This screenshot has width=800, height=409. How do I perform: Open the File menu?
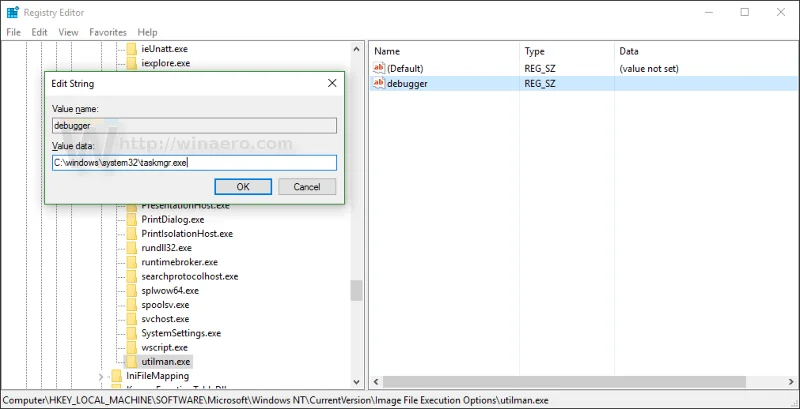pyautogui.click(x=13, y=32)
